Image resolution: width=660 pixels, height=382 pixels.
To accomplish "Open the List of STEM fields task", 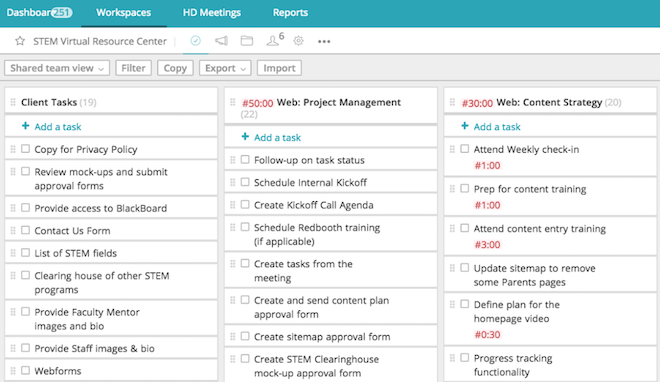I will [x=76, y=253].
